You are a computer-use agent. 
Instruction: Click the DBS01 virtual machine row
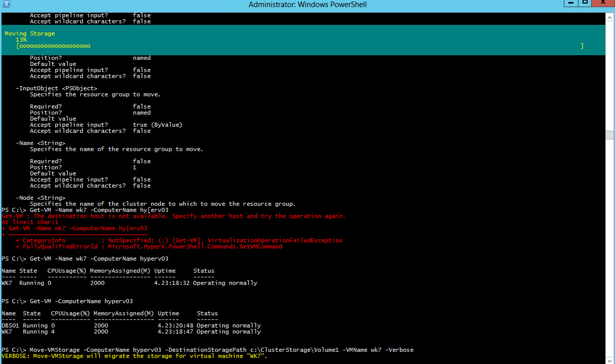pos(131,325)
